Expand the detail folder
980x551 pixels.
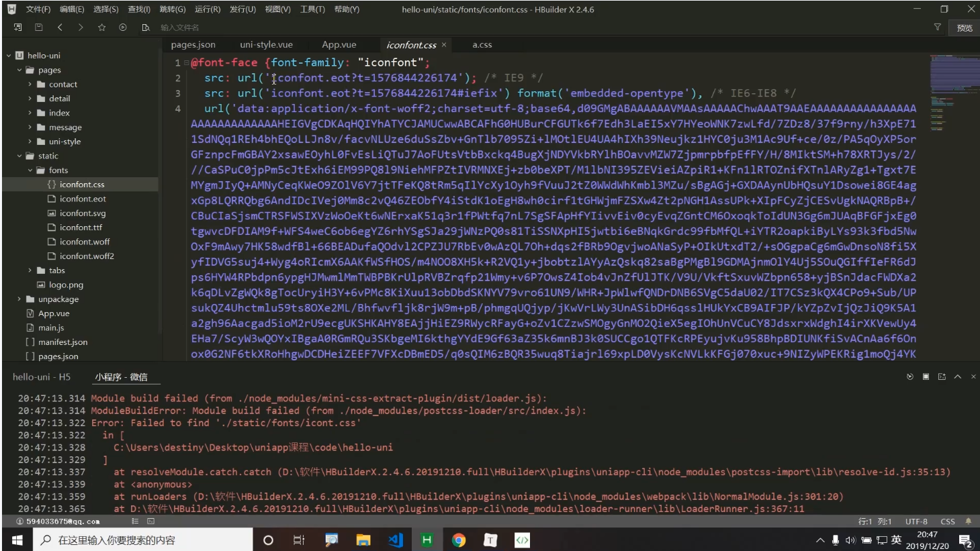click(x=30, y=99)
